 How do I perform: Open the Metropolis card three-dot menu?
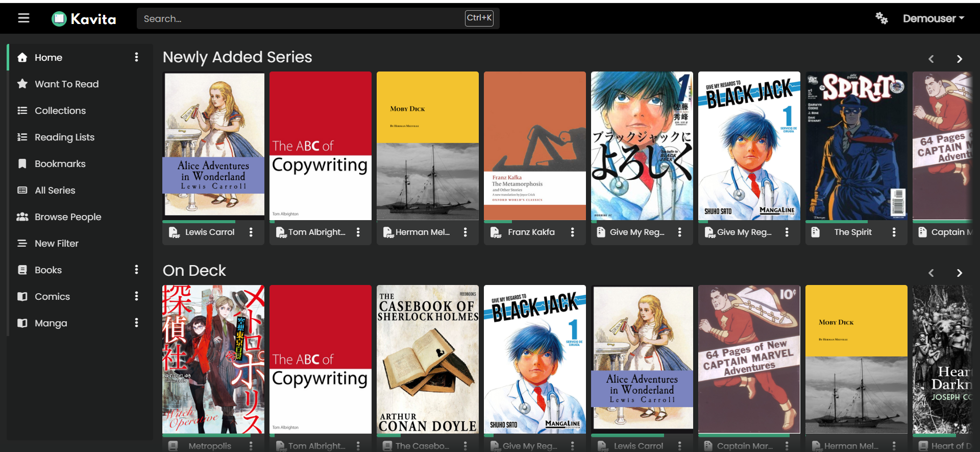251,446
